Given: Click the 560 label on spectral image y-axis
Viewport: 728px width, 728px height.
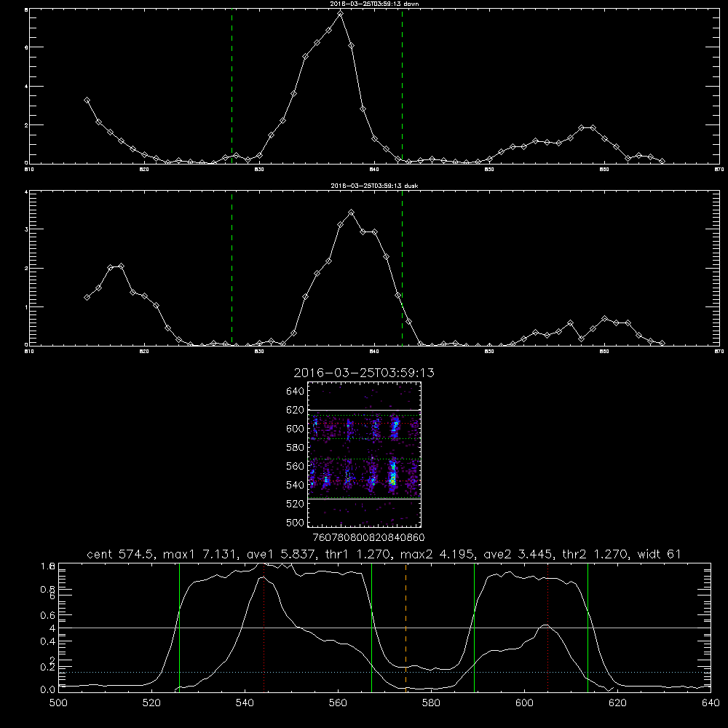Looking at the screenshot, I should click(x=295, y=466).
